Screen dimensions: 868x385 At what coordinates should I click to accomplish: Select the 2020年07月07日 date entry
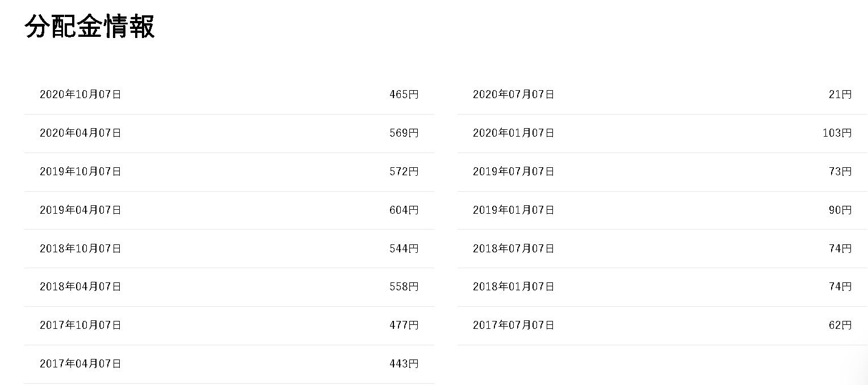tap(514, 95)
